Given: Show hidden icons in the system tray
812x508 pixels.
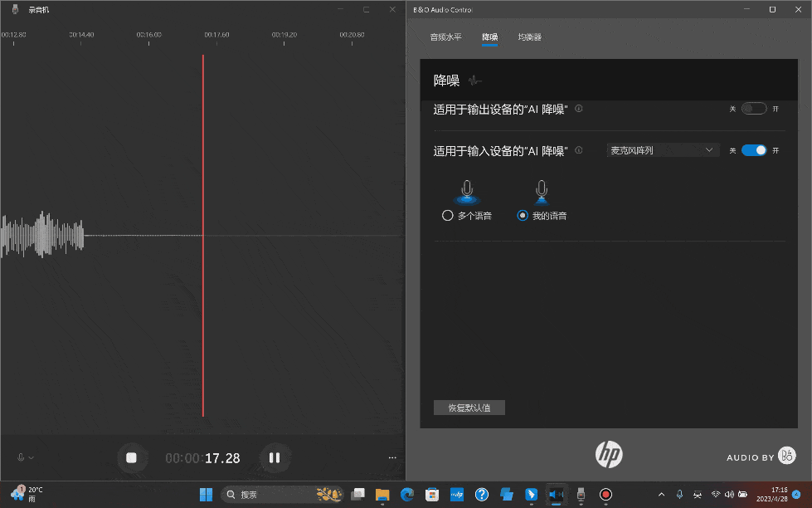Looking at the screenshot, I should 661,495.
